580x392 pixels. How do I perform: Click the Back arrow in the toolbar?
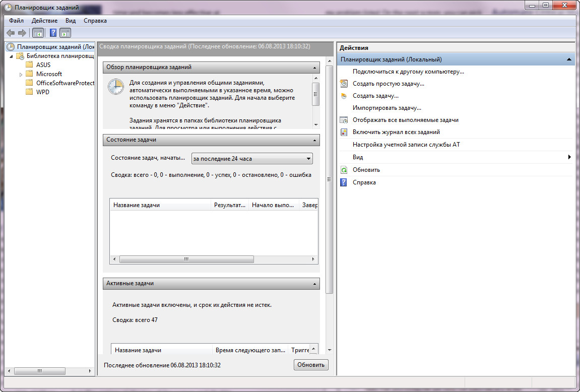click(10, 33)
